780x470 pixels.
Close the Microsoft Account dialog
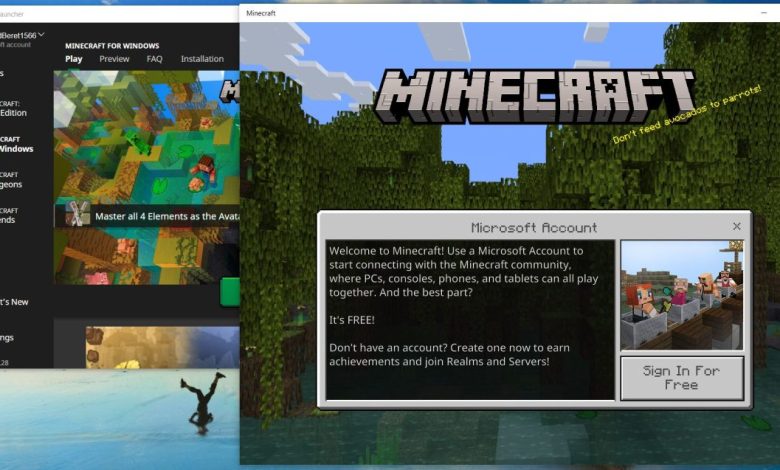coord(737,226)
